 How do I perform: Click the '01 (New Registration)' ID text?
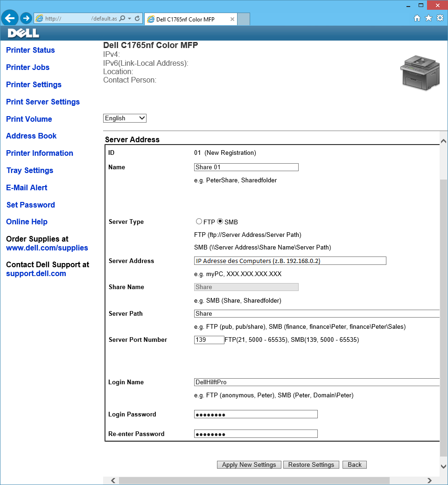(x=225, y=153)
